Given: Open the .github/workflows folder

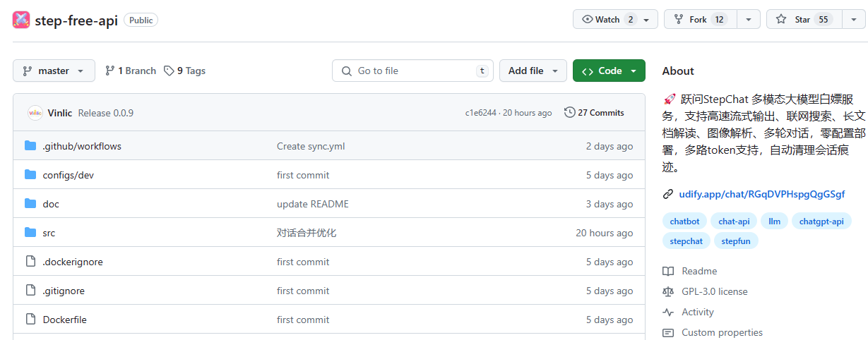Looking at the screenshot, I should [82, 146].
